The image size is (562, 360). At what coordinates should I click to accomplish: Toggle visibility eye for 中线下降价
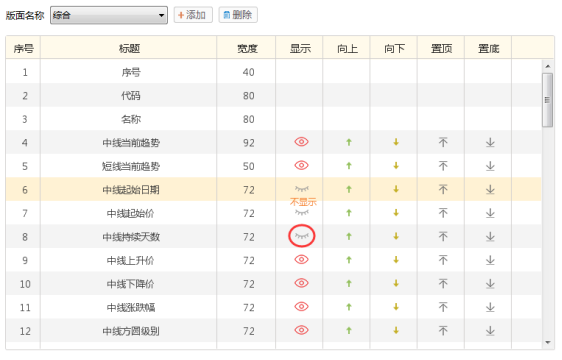301,283
